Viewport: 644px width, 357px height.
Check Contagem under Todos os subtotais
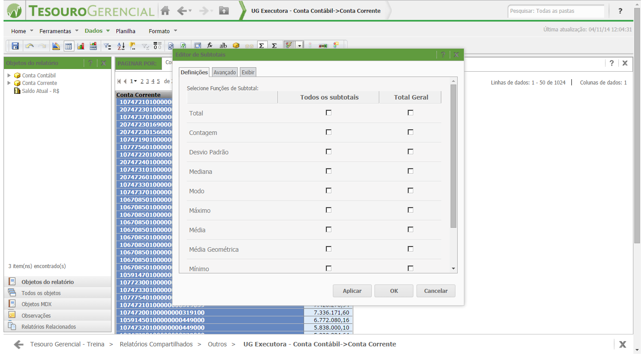point(328,132)
